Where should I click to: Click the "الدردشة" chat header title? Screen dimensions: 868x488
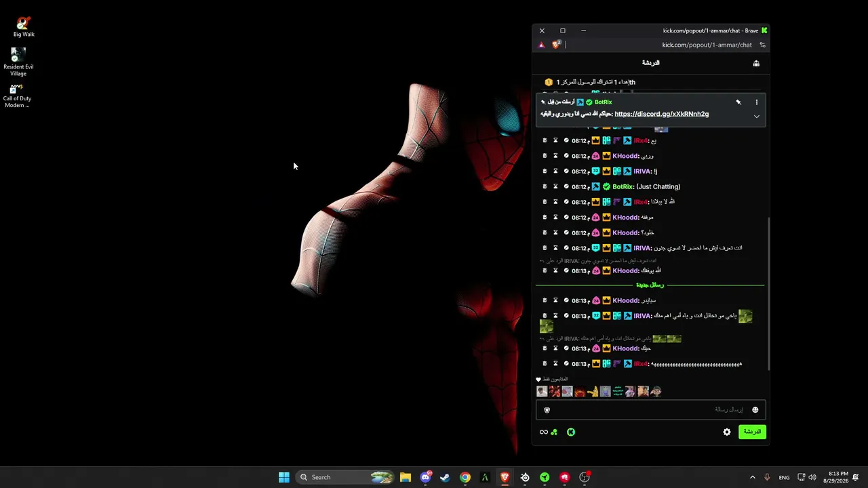pos(650,63)
